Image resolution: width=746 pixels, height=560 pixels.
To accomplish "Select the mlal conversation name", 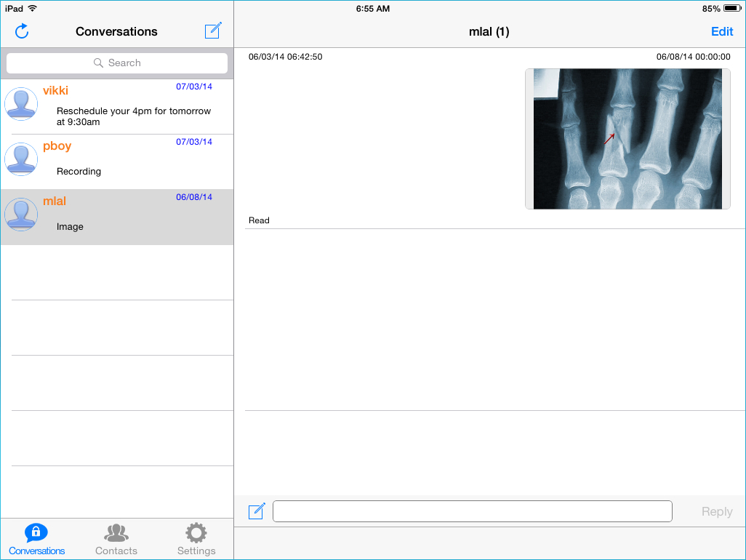I will 55,201.
